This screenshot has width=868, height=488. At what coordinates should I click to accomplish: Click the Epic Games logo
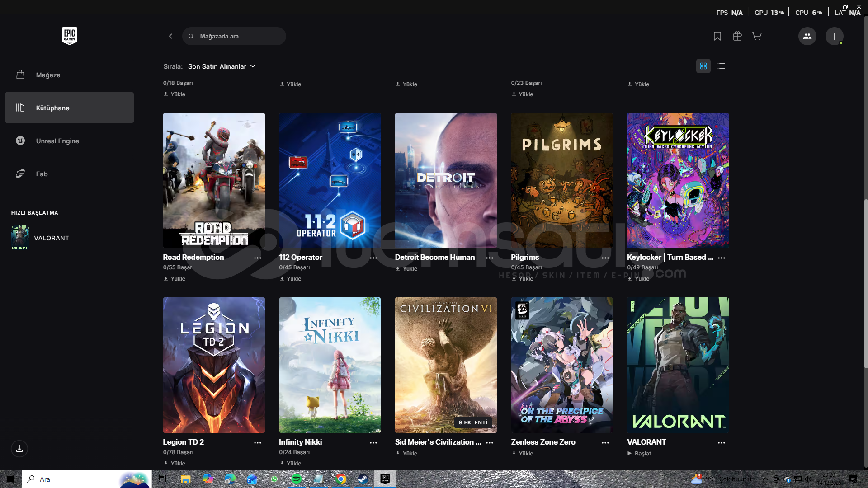tap(69, 36)
